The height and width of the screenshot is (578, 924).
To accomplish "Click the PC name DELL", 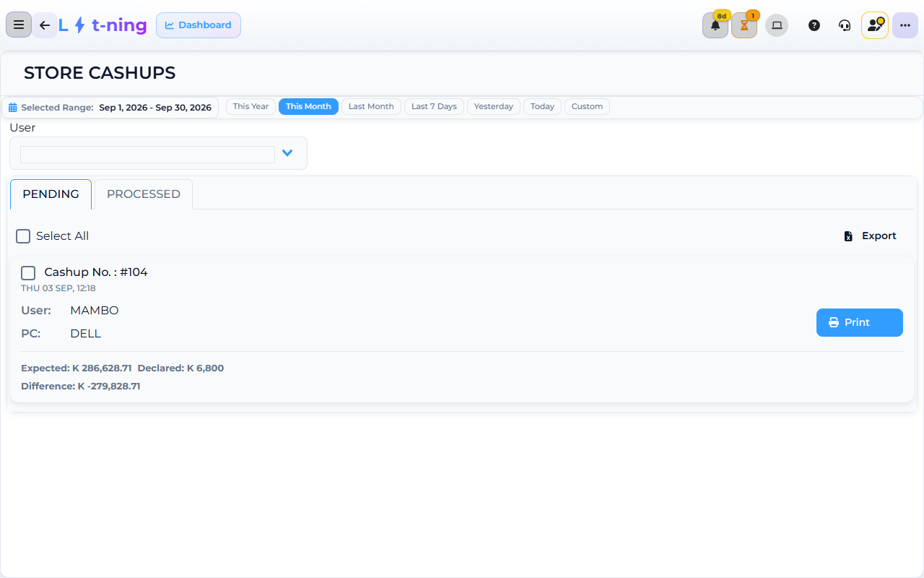I will pyautogui.click(x=86, y=334).
